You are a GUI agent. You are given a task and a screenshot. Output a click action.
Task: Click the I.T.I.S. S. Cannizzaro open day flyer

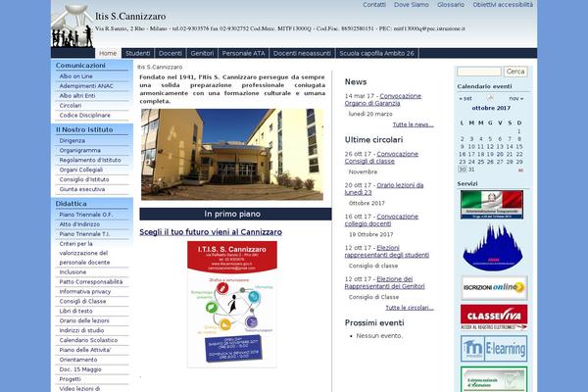pos(232,304)
